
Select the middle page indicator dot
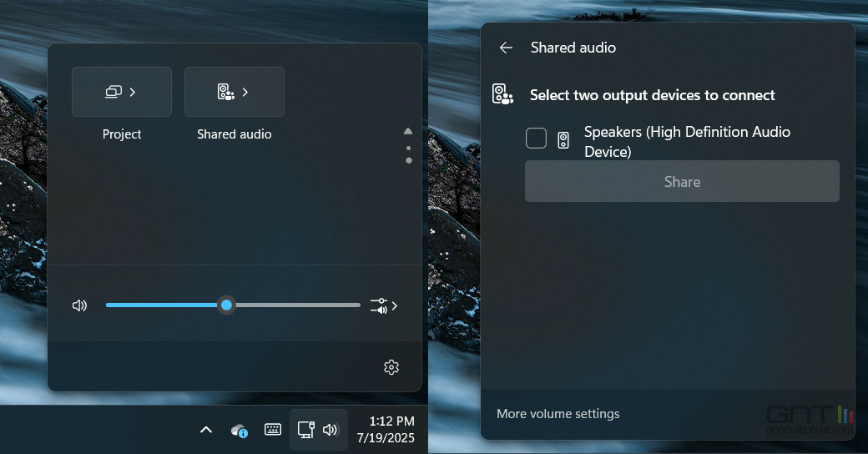408,149
